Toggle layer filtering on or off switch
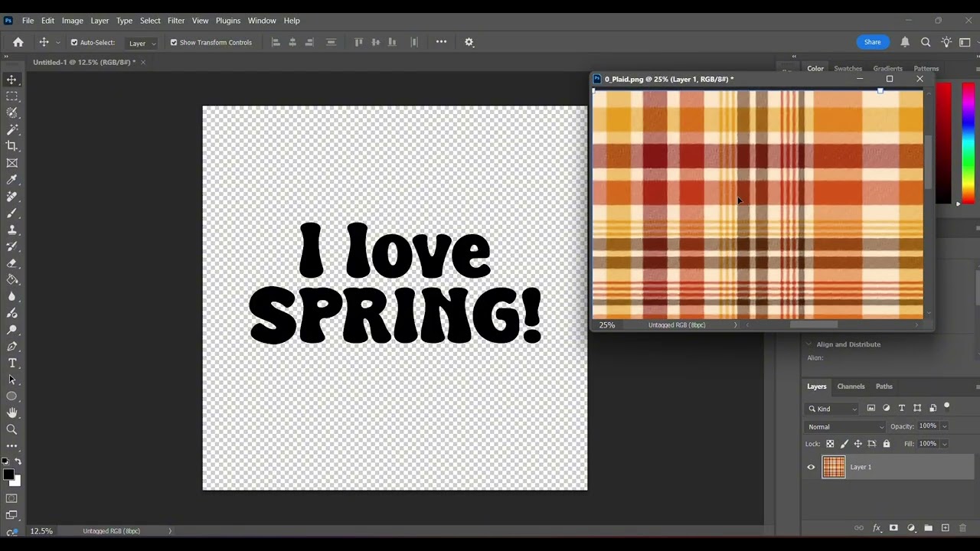Image resolution: width=980 pixels, height=551 pixels. (947, 406)
